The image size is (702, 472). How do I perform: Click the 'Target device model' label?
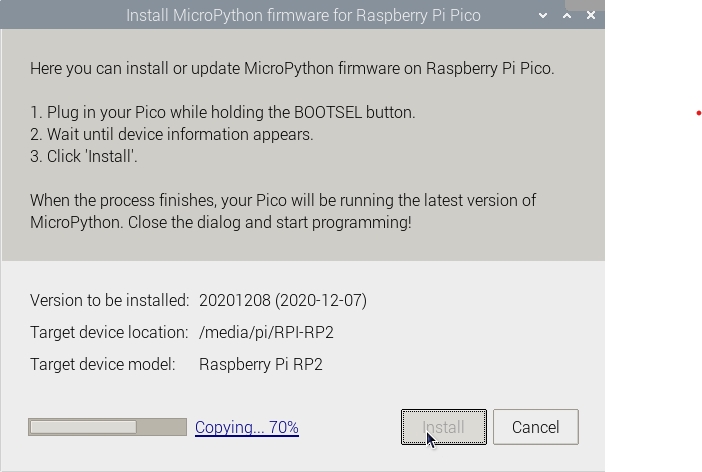[102, 364]
